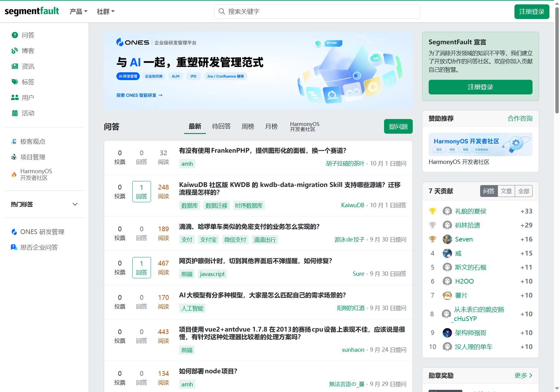The image size is (560, 392).
Task: Click the 1 回答 box on KaiwuDB question
Action: [x=142, y=192]
